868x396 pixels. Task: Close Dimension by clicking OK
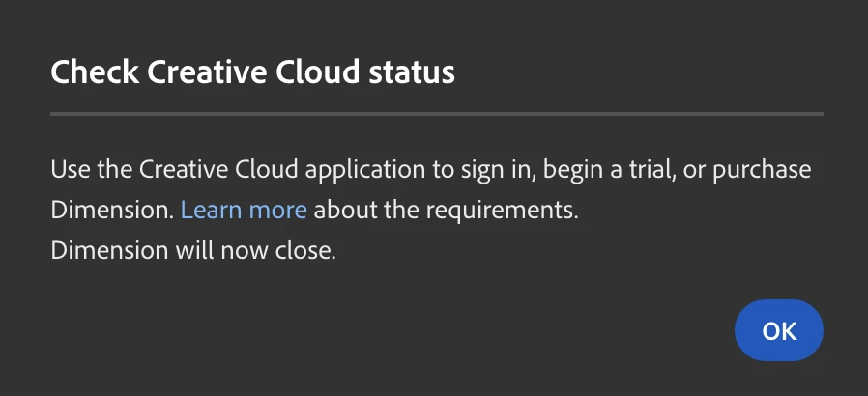[778, 330]
